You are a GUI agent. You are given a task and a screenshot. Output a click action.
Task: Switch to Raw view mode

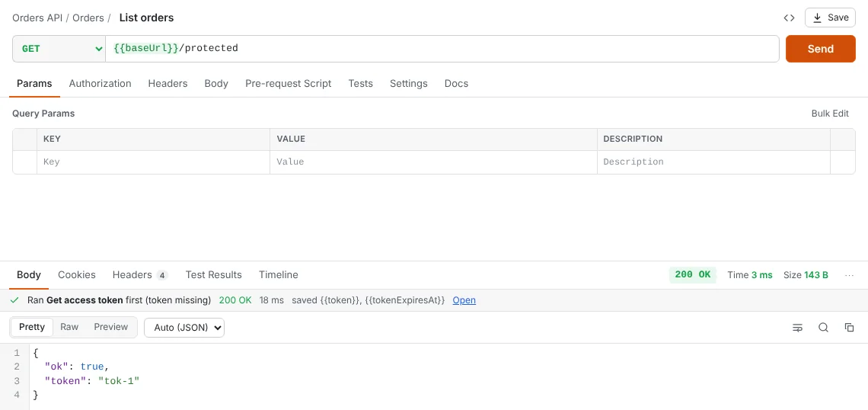point(69,327)
